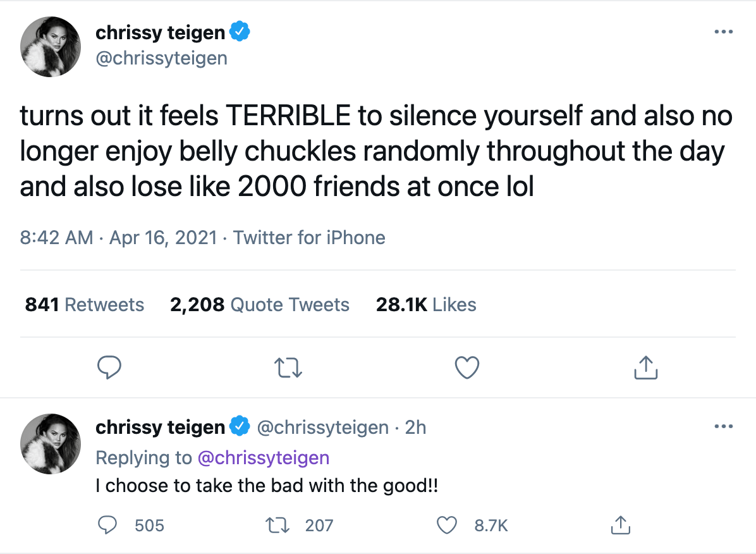This screenshot has height=554, width=756.
Task: View the 28.1K Likes
Action: pos(426,304)
